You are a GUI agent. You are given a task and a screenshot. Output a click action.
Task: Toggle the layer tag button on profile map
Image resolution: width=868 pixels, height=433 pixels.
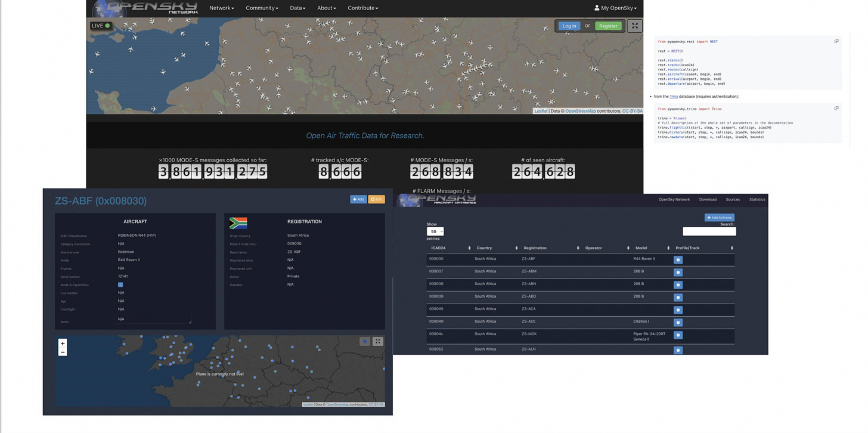pos(365,341)
